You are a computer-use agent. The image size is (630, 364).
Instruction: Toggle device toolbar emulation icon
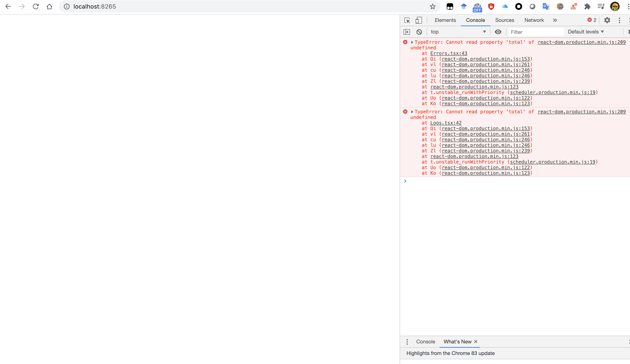click(x=419, y=20)
